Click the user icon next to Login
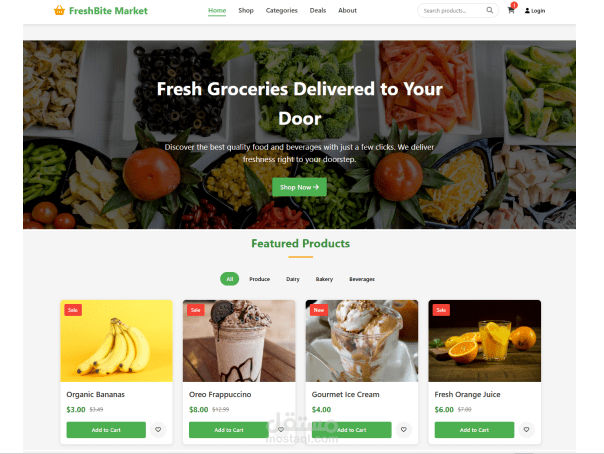Screen dimensions: 604x454 tap(527, 11)
